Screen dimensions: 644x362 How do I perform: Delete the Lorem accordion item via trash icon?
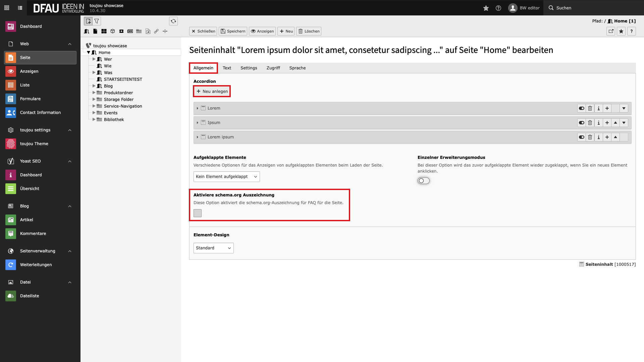[x=590, y=108]
